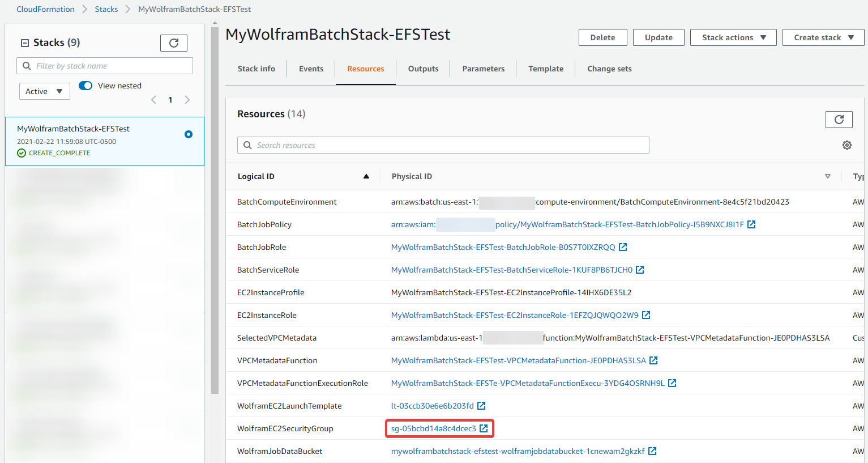Sort Physical ID column with triangle
Image resolution: width=868 pixels, height=463 pixels.
click(828, 176)
